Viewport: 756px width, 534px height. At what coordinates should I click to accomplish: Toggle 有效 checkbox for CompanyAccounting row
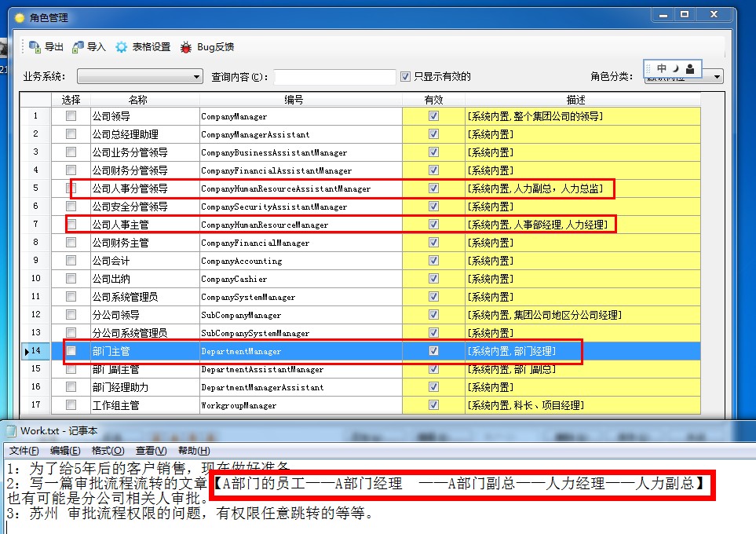[433, 261]
